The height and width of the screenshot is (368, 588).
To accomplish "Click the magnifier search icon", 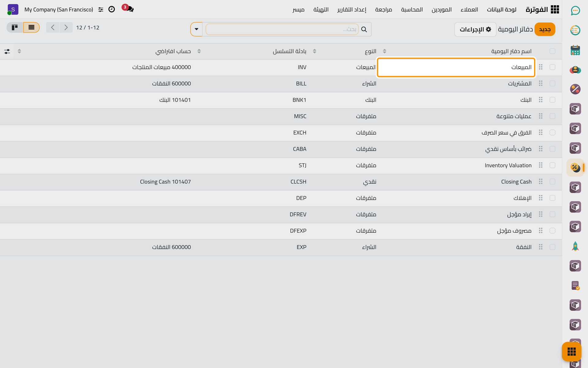I will coord(364,29).
